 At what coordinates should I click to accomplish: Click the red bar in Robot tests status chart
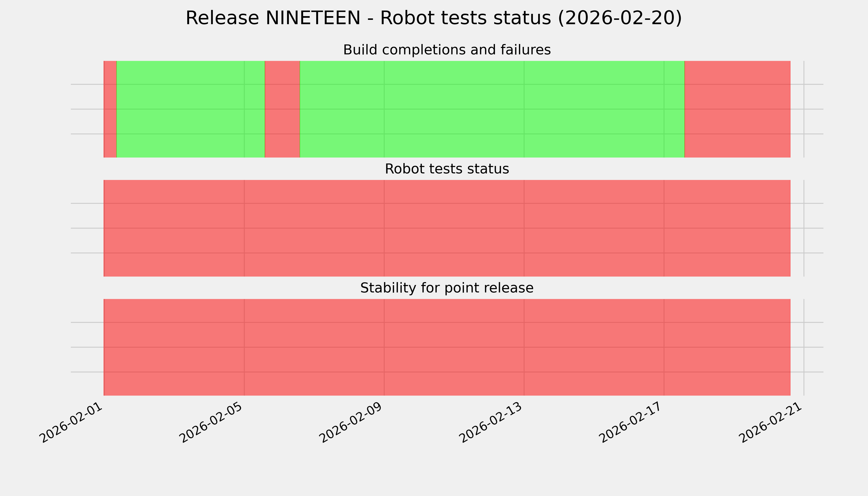pos(447,228)
